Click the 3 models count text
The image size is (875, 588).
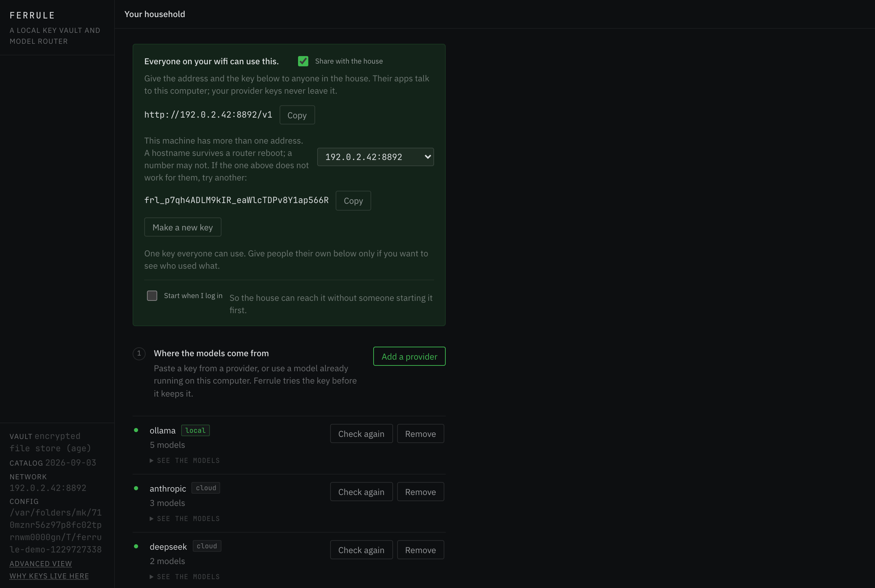(167, 503)
